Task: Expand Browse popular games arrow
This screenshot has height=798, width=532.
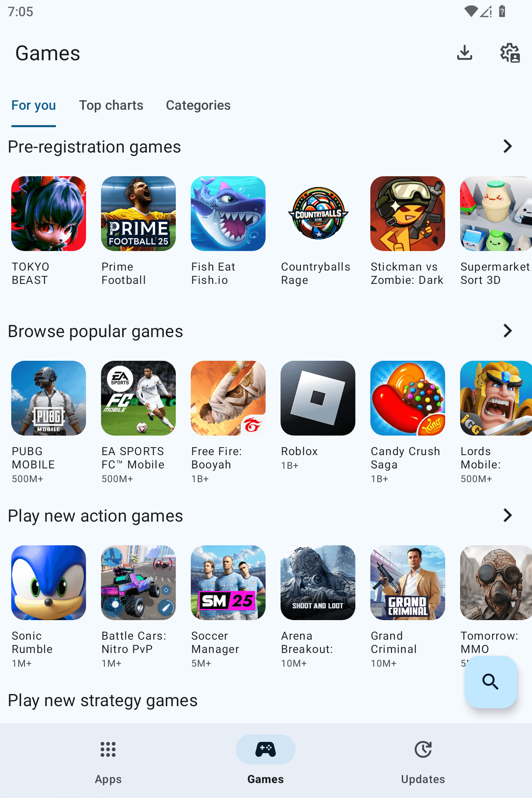Action: [507, 331]
